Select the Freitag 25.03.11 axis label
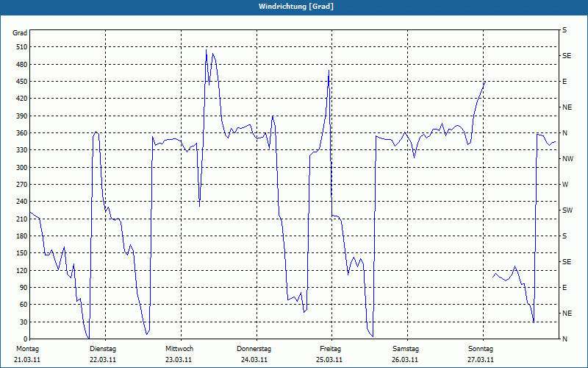Screen dimensions: 588x368 click(329, 354)
